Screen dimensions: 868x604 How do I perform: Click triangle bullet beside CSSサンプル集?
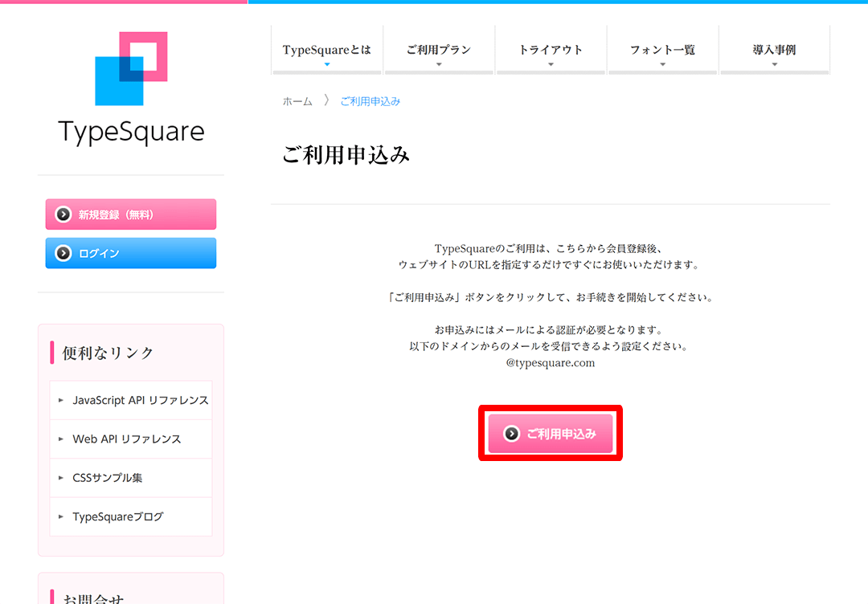(x=61, y=477)
